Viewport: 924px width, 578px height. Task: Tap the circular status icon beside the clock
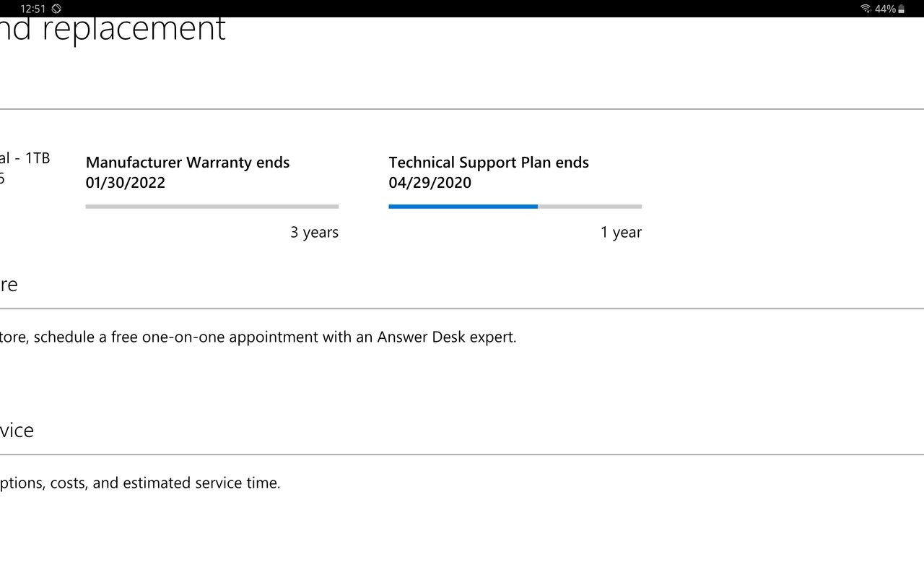56,9
